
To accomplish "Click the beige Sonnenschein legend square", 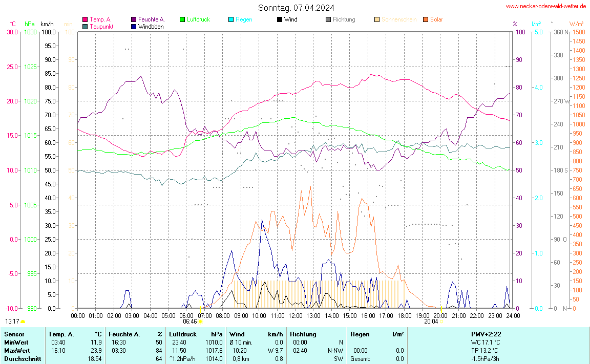I will coord(377,19).
